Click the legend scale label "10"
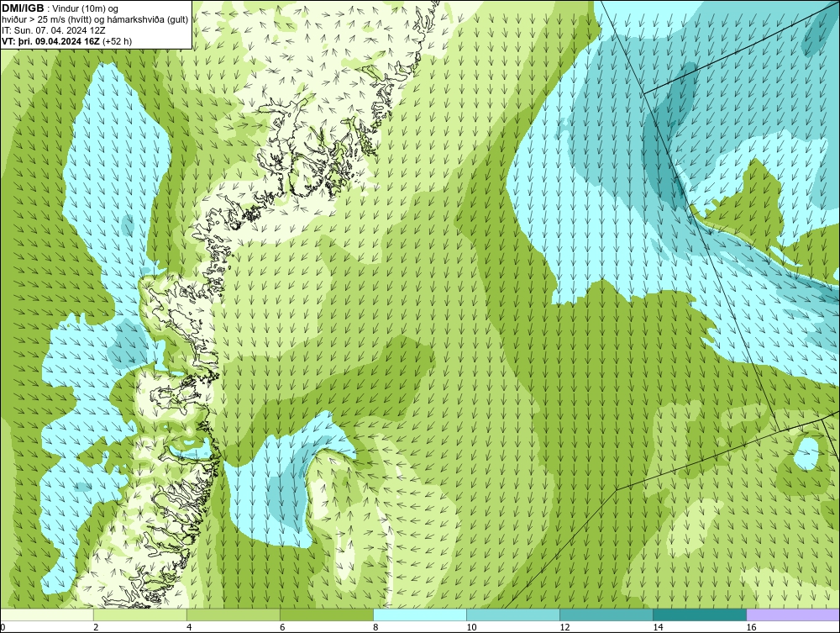 pos(471,628)
